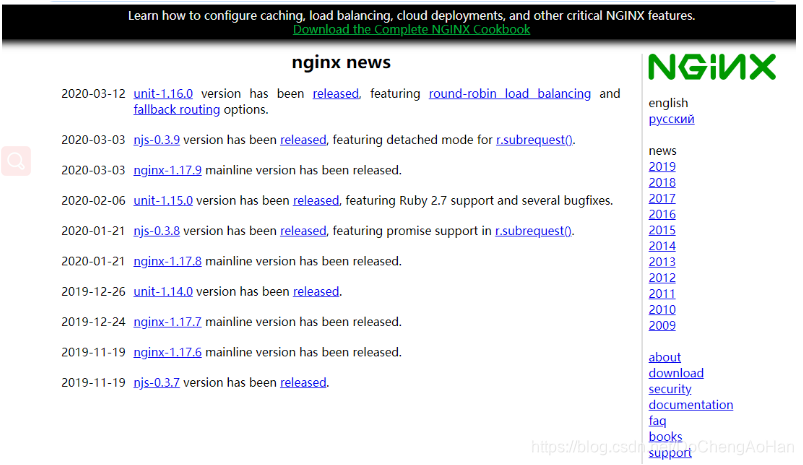Open 2015 news archive

662,230
